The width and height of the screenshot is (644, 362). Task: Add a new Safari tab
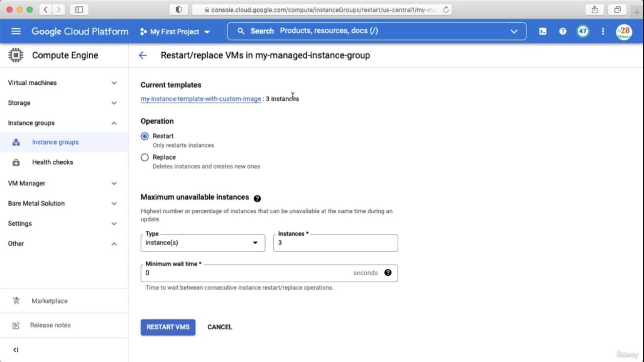637,12
